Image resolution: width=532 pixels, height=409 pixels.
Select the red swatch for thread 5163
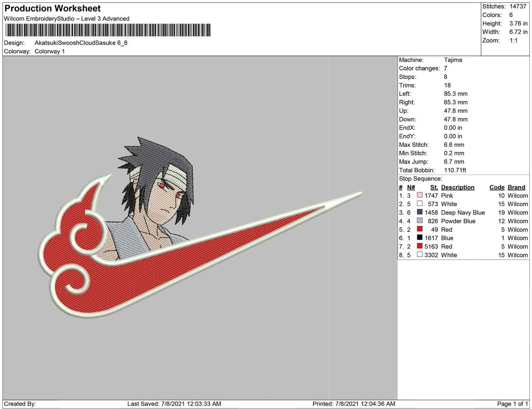(420, 246)
